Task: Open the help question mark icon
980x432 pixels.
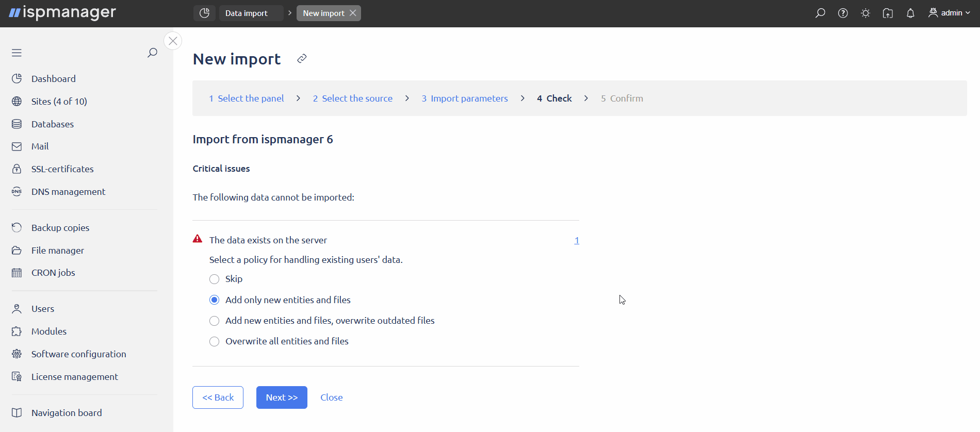Action: point(843,13)
